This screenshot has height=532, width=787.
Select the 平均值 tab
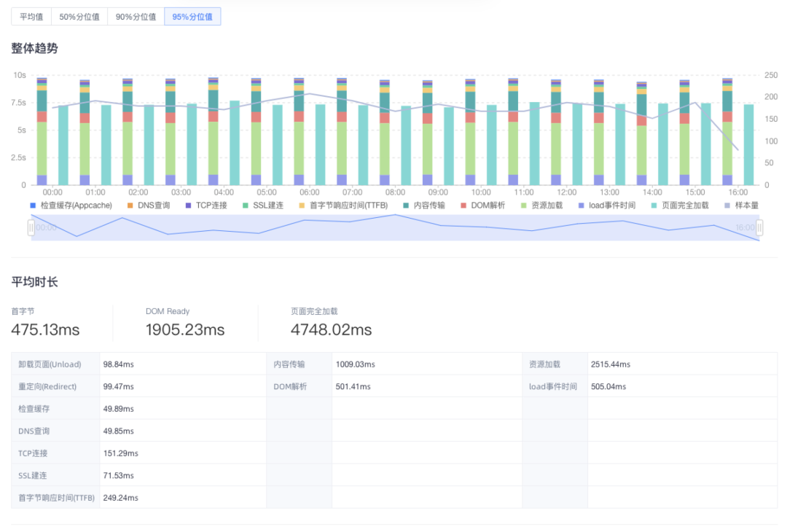tap(31, 17)
